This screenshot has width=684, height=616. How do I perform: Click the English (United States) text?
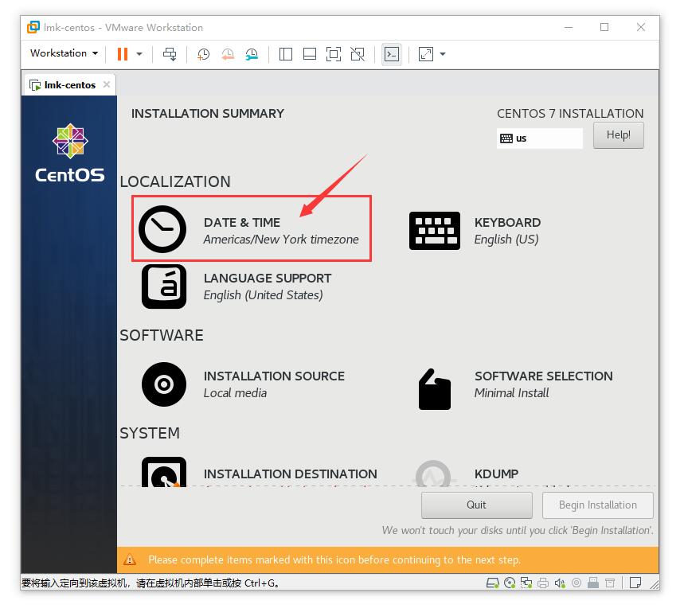tap(263, 295)
